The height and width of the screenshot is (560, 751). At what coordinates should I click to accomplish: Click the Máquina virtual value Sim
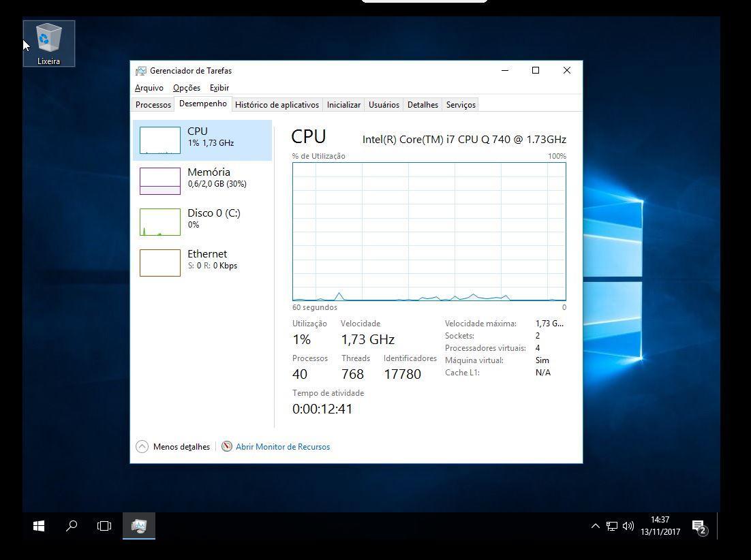(542, 360)
